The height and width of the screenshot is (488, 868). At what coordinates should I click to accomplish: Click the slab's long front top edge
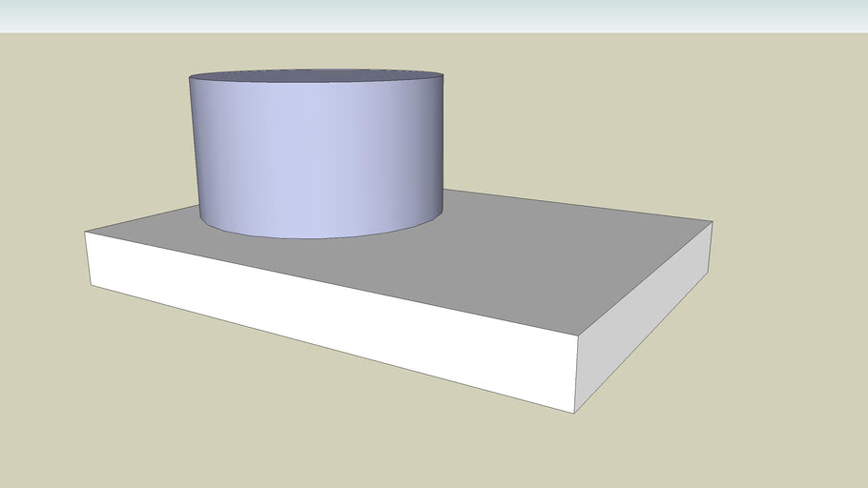click(x=334, y=284)
